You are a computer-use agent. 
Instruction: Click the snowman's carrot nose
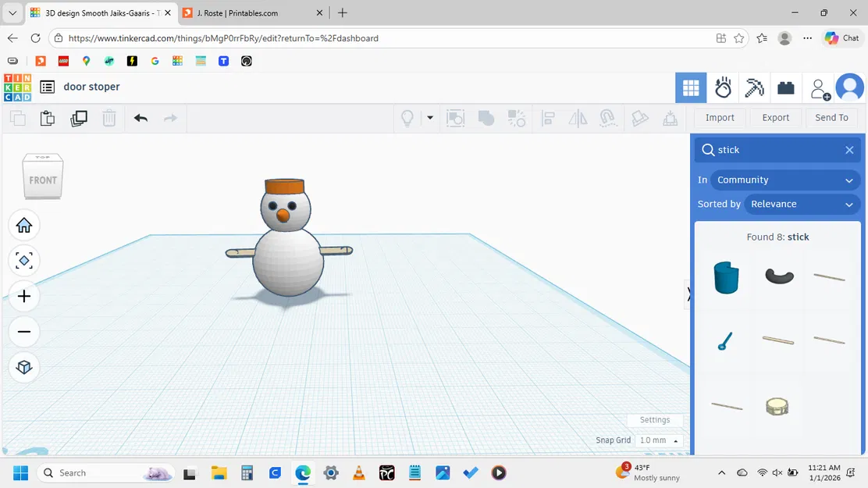(283, 216)
